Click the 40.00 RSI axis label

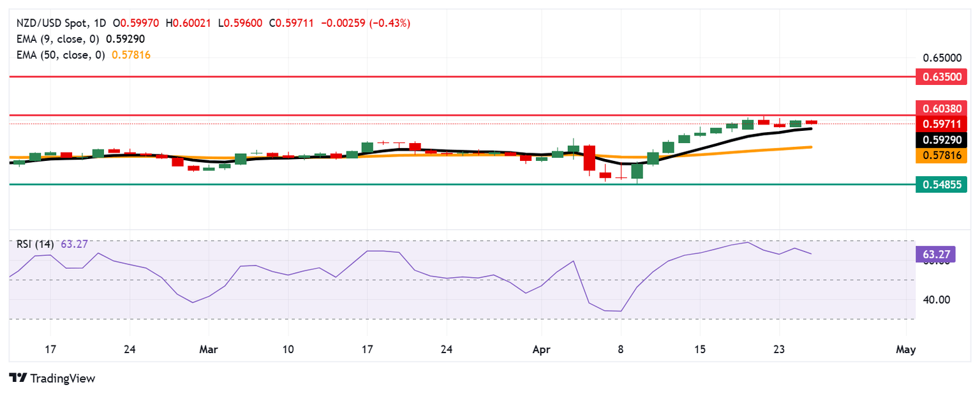tap(934, 299)
